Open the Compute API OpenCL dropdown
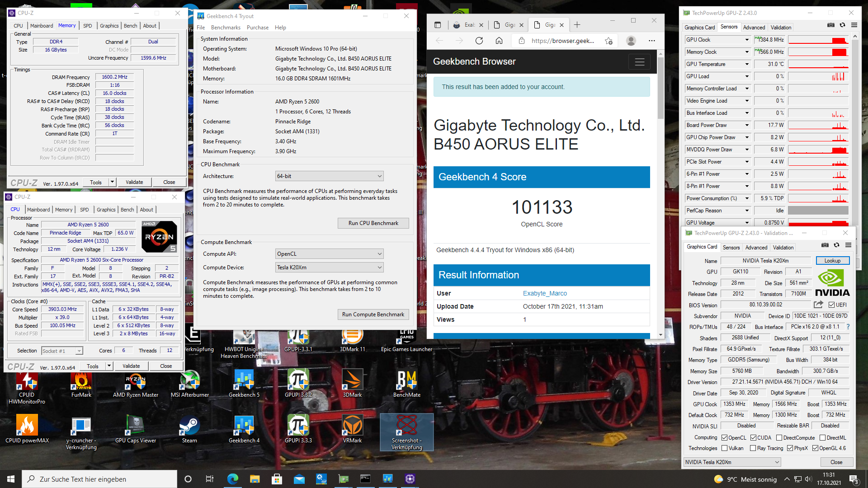 pyautogui.click(x=329, y=254)
